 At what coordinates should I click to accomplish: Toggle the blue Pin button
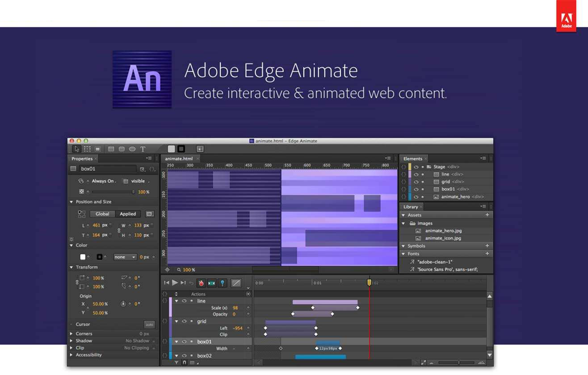[x=223, y=283]
